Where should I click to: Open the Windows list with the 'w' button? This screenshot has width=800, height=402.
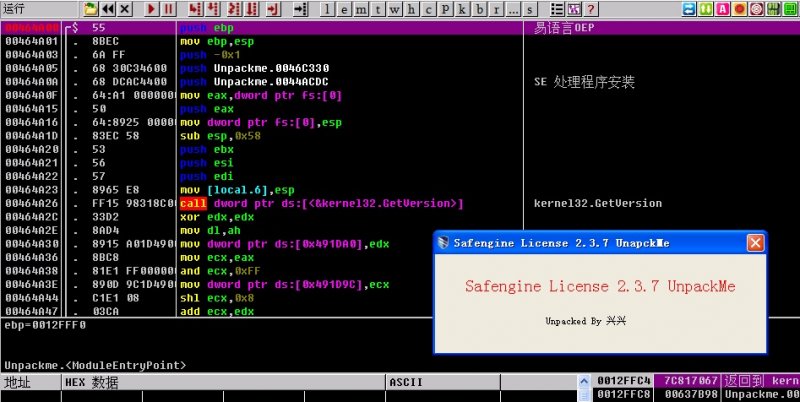click(394, 9)
